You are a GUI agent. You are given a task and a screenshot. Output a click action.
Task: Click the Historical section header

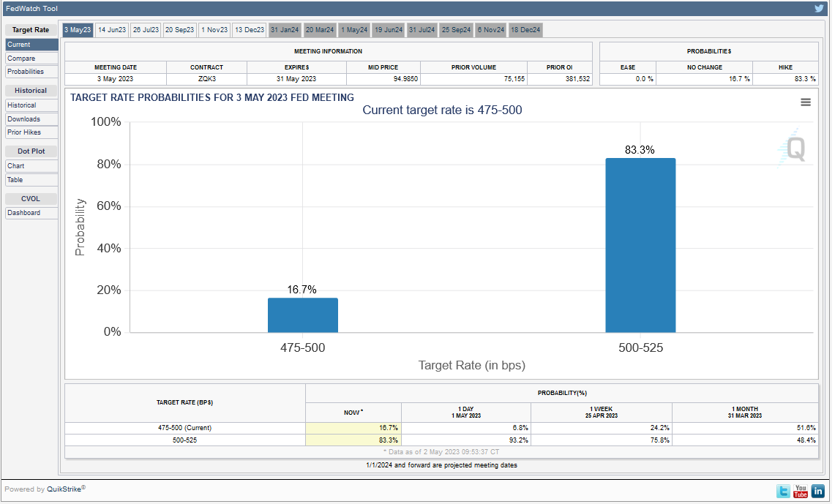[x=31, y=91]
